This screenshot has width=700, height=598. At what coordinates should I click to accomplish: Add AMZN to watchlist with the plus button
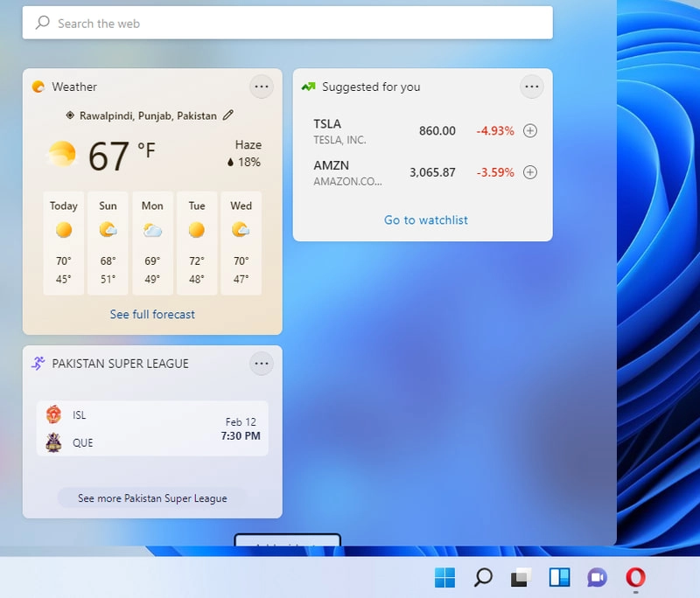point(529,172)
